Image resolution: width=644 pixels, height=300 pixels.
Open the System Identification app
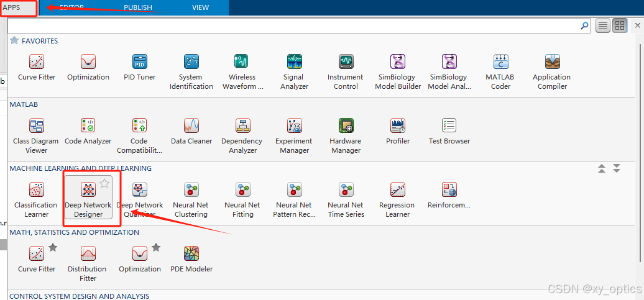click(x=191, y=72)
